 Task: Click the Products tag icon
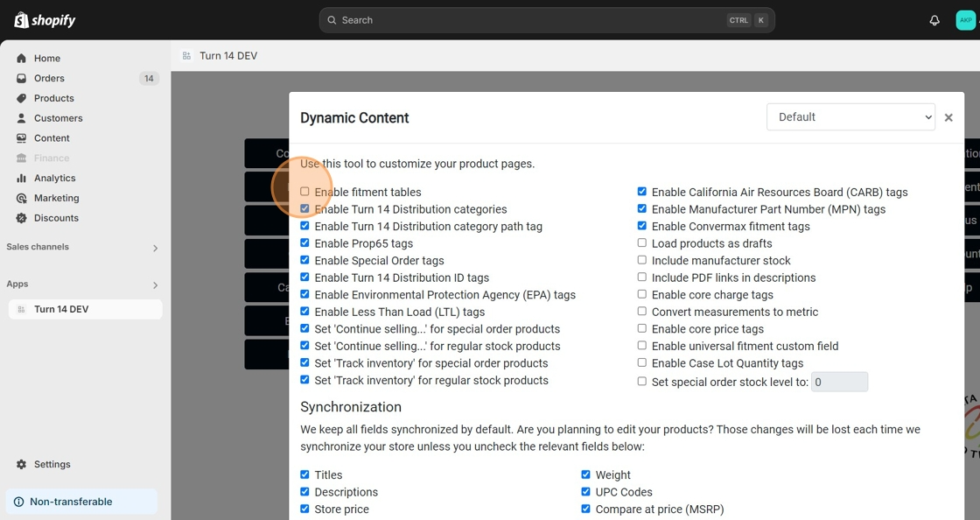tap(21, 98)
